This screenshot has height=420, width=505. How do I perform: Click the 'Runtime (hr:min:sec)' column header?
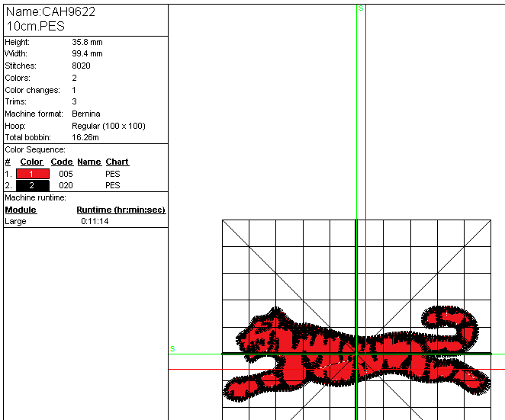click(x=121, y=210)
